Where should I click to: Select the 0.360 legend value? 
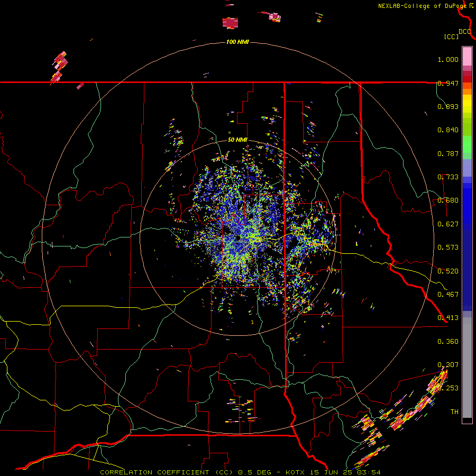[x=448, y=342]
